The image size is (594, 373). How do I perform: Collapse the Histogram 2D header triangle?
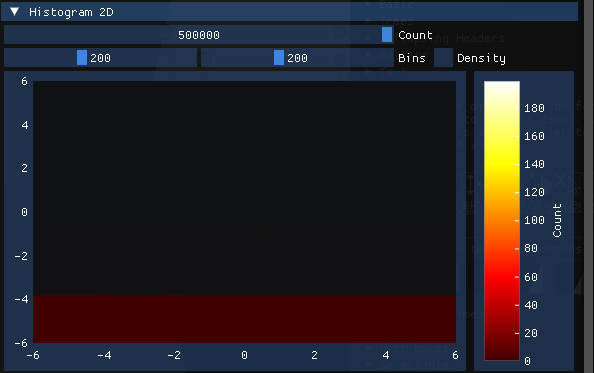pos(14,12)
